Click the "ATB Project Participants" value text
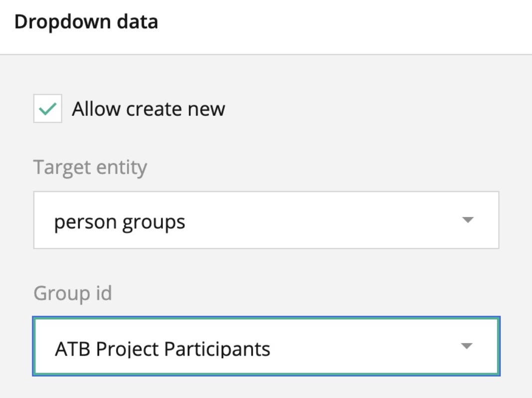Screen dimensions: 532x398 click(x=162, y=349)
